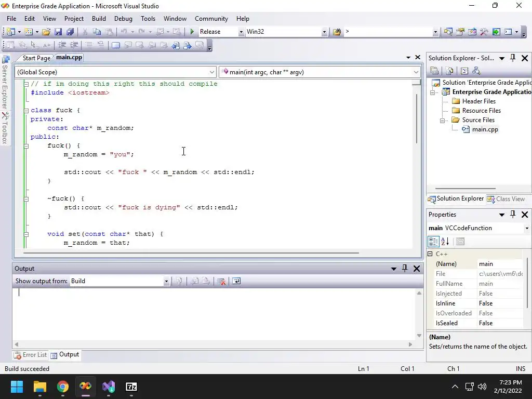
Task: Click Solution Explorer Properties icon
Action: (x=434, y=71)
